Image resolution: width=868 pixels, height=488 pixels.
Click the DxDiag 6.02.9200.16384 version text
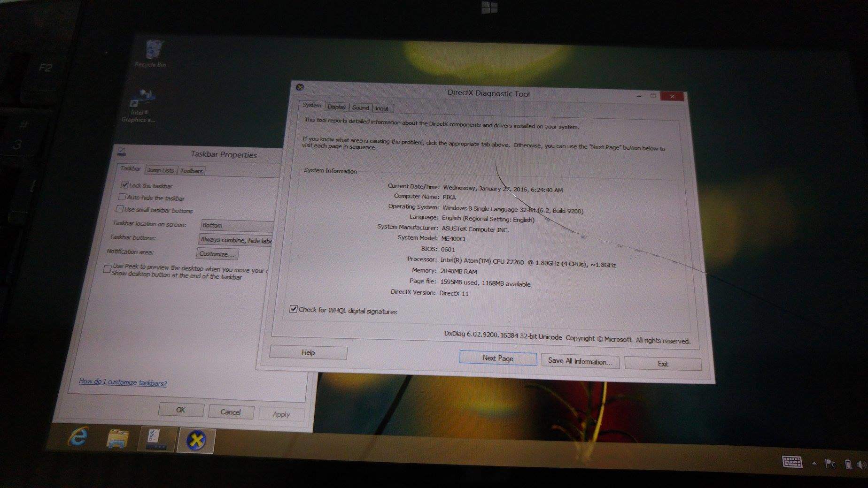click(x=503, y=335)
